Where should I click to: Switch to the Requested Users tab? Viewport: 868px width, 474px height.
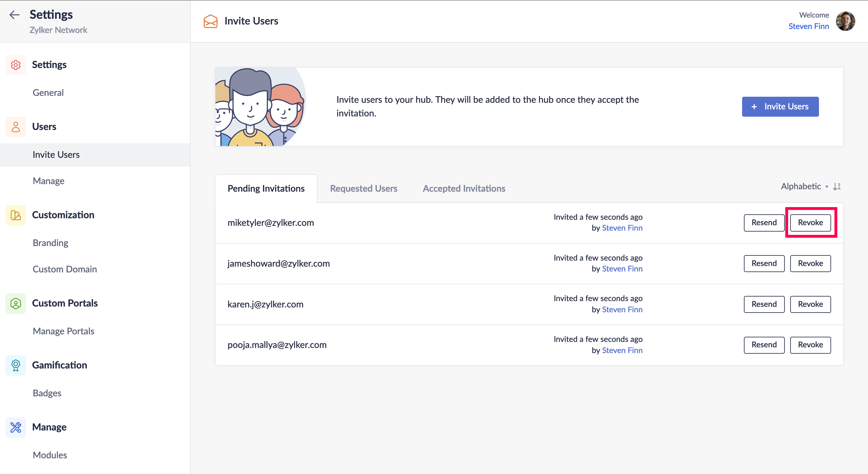pyautogui.click(x=363, y=189)
